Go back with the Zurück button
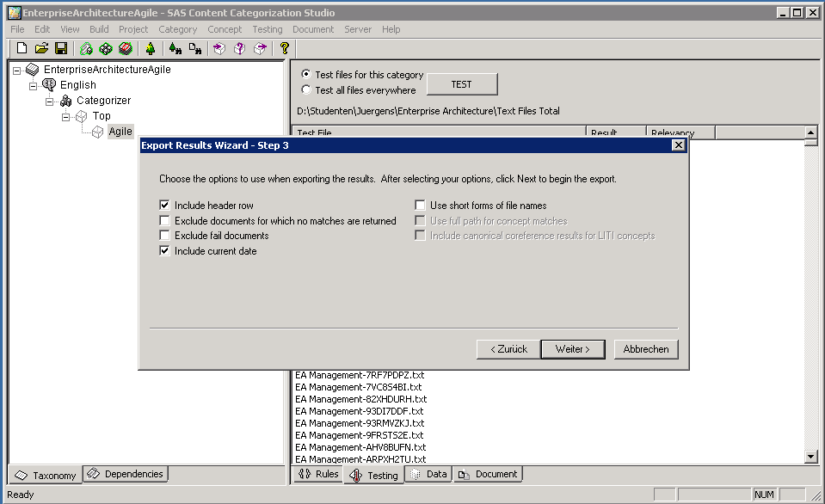825x504 pixels. 508,349
